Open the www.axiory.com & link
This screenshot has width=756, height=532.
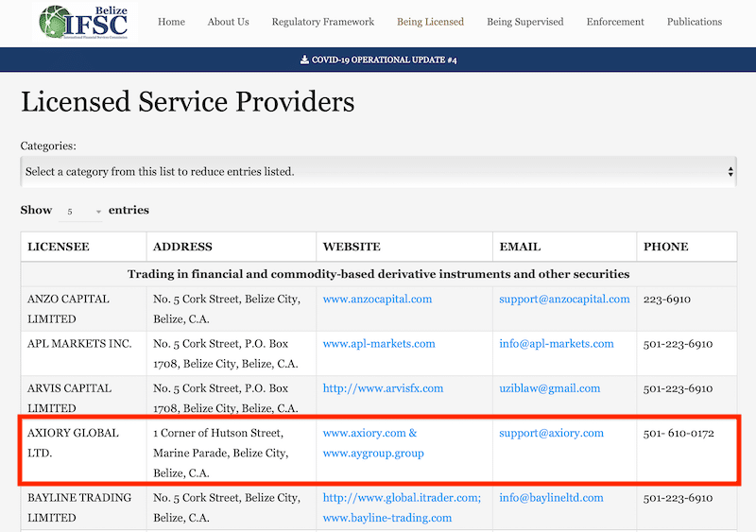click(x=369, y=433)
